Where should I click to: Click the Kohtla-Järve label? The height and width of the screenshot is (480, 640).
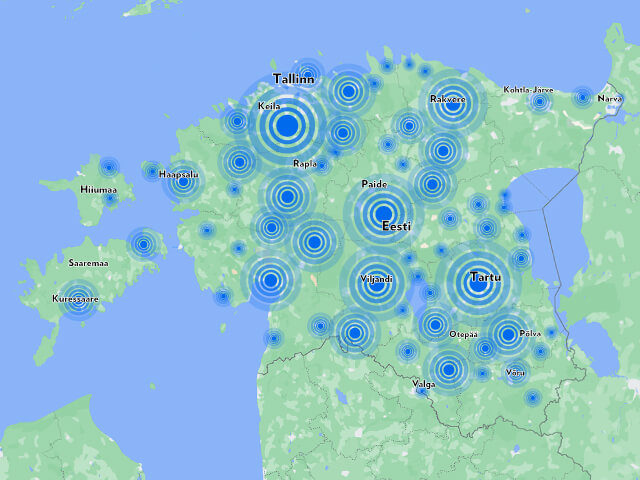pos(528,89)
